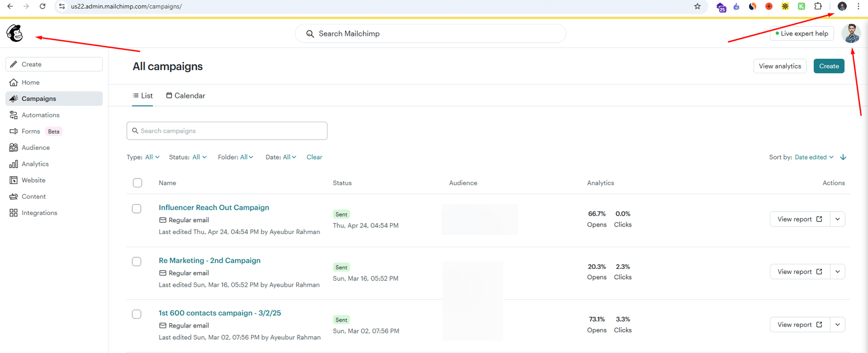Click the 'Thu, Apr 24, 04:54 PM' sent date
This screenshot has width=868, height=353.
366,225
